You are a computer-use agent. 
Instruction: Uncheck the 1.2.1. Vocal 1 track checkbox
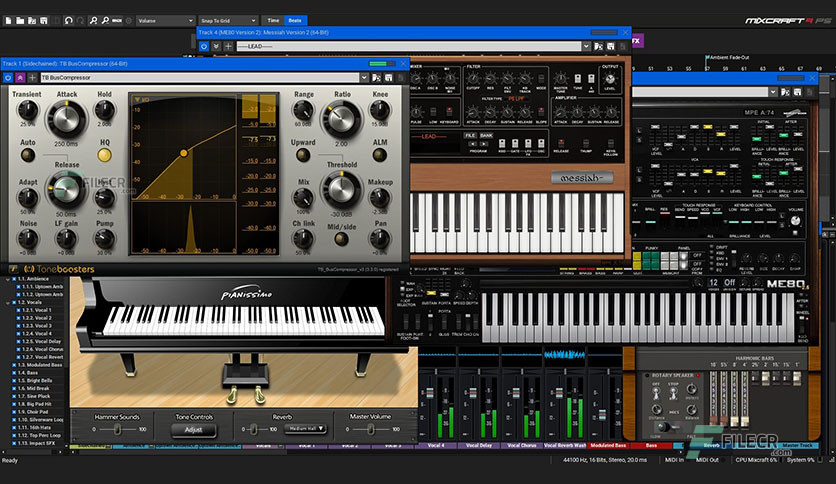tap(19, 310)
